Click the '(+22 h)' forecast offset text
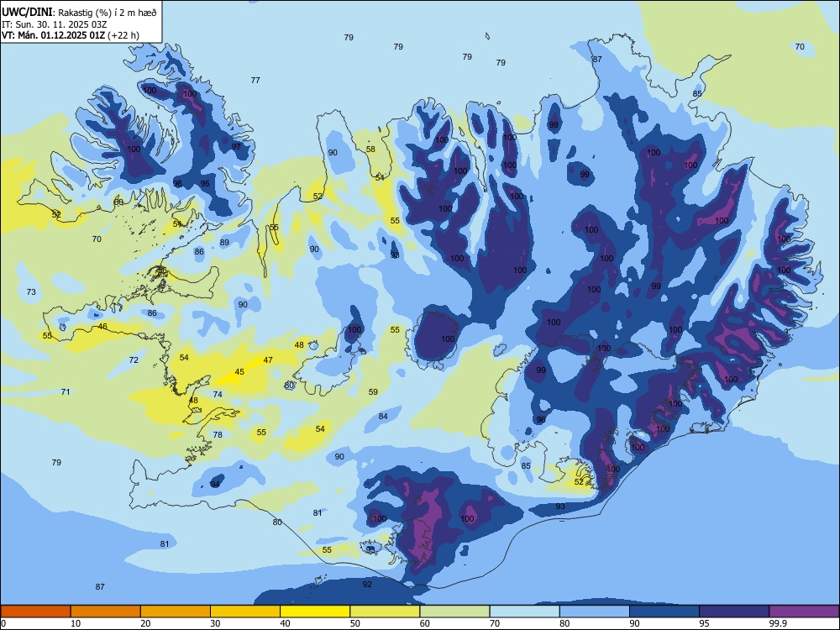This screenshot has width=840, height=630. 123,35
